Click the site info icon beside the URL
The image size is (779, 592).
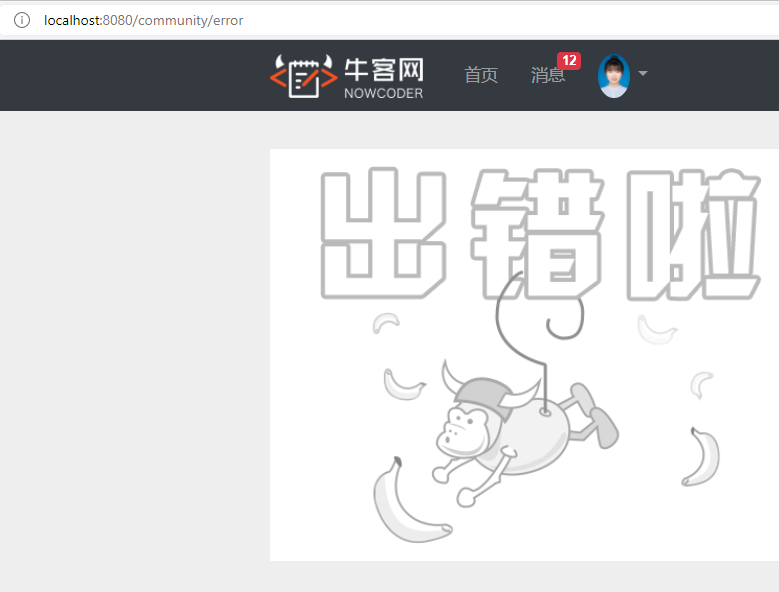coord(22,20)
